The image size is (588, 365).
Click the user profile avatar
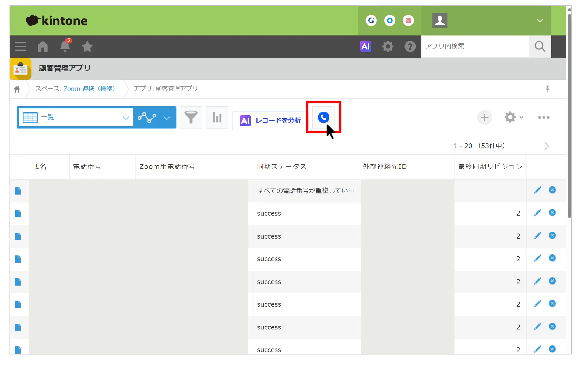440,20
